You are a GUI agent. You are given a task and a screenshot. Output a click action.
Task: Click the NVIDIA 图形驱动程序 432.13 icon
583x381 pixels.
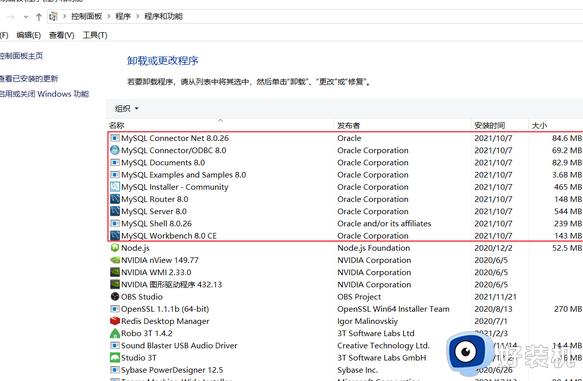pyautogui.click(x=115, y=284)
